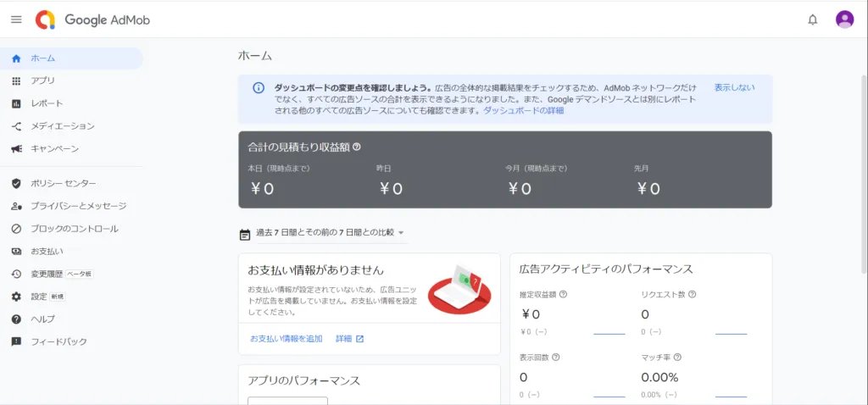Image resolution: width=868 pixels, height=405 pixels.
Task: Click the calendar icon by date range
Action: pos(245,234)
